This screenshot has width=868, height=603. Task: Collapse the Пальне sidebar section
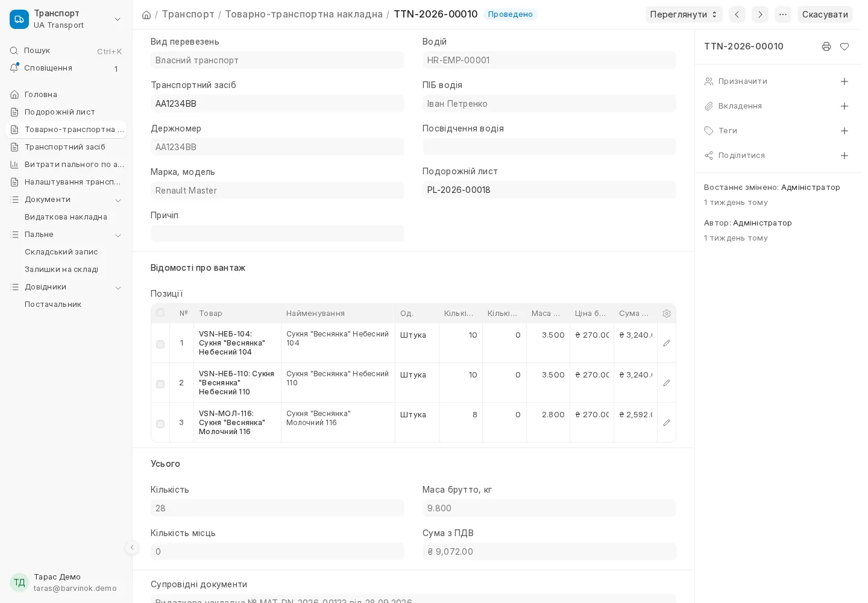click(118, 235)
